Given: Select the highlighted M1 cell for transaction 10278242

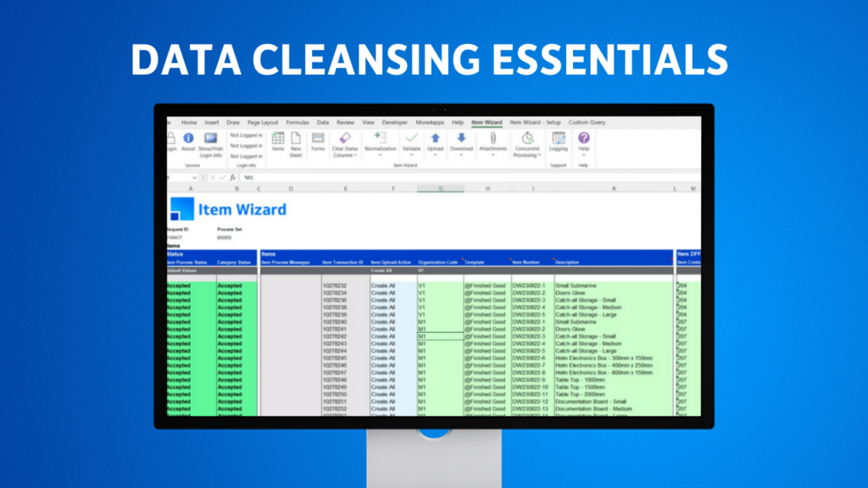Looking at the screenshot, I should (440, 336).
